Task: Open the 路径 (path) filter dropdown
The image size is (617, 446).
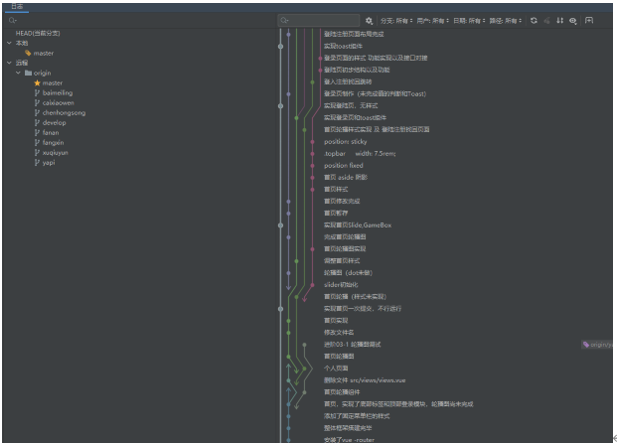Action: (506, 20)
